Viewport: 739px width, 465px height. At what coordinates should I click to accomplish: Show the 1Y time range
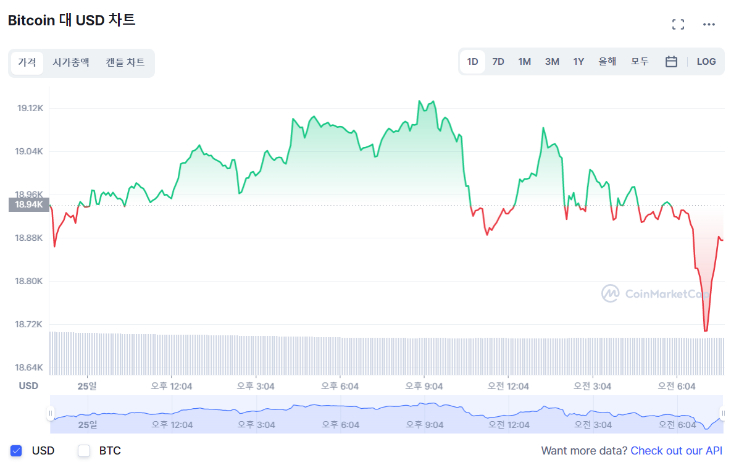[x=578, y=62]
